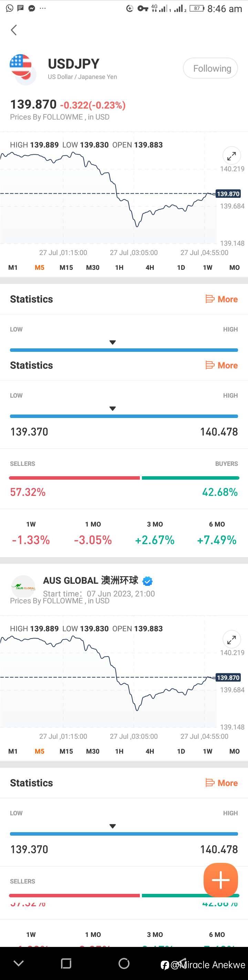This screenshot has height=980, width=248.
Task: Tap the red sellers sentiment bar
Action: [x=74, y=478]
